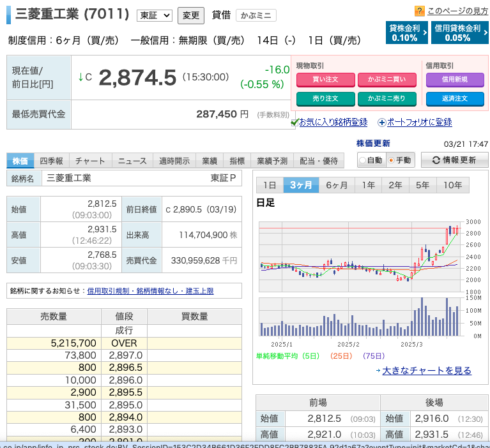Select 手動 price update radio
Image resolution: width=490 pixels, height=448 pixels.
click(x=391, y=160)
